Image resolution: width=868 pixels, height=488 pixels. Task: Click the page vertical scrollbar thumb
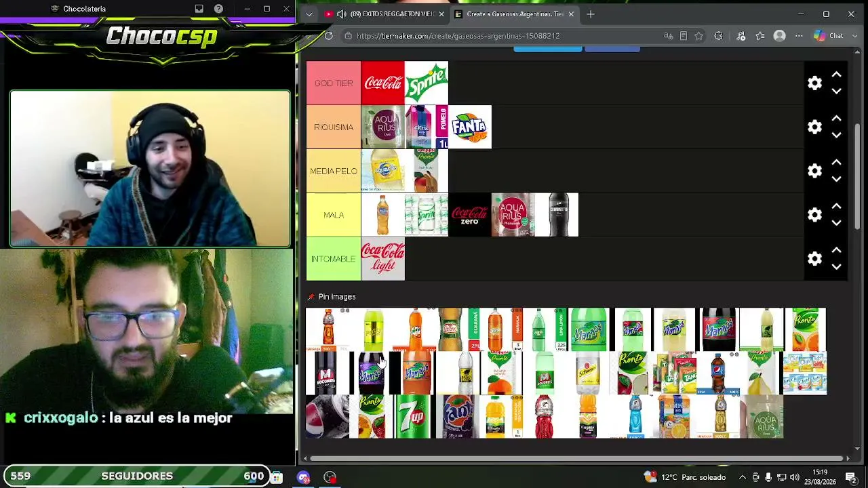coord(858,176)
